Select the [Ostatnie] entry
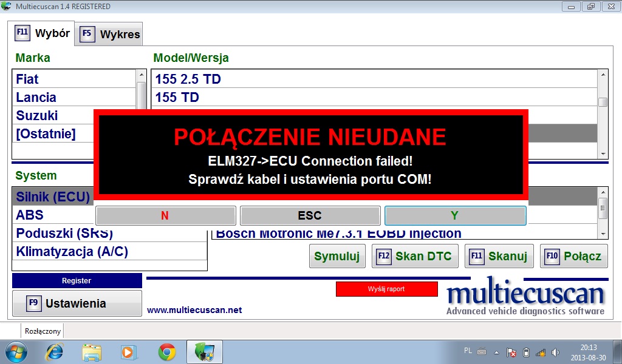This screenshot has height=364, width=622. 53,133
